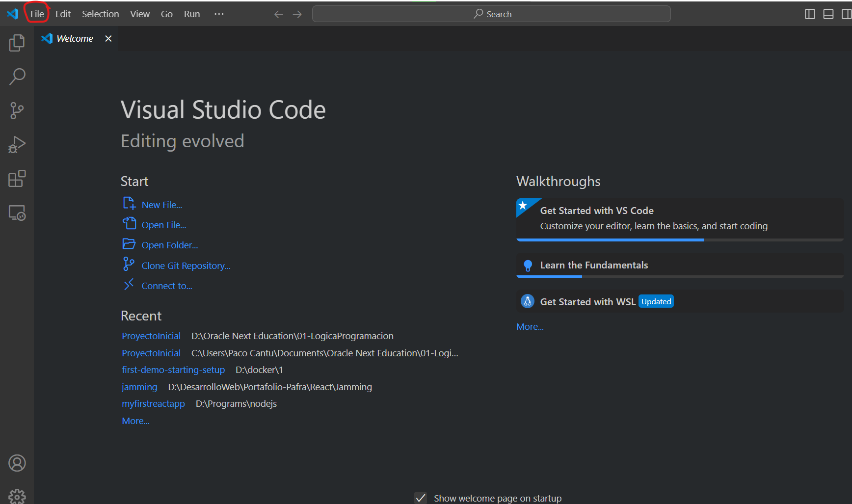The height and width of the screenshot is (504, 852).
Task: Click the Open File icon
Action: click(x=129, y=223)
